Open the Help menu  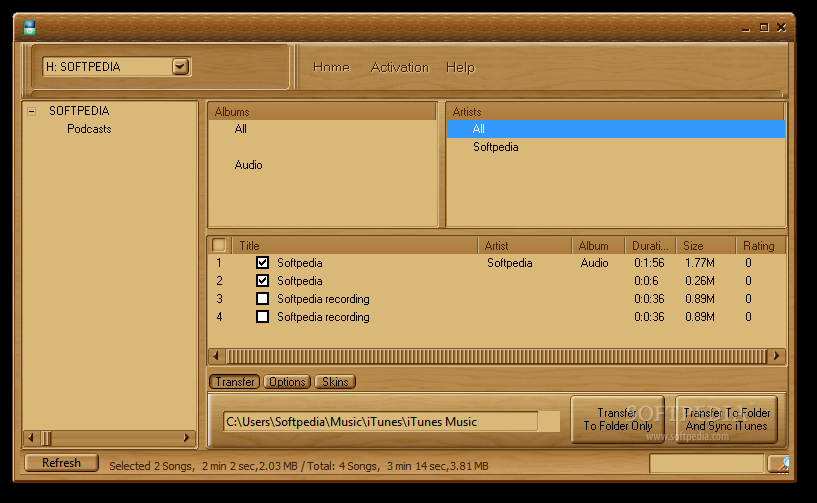[460, 67]
